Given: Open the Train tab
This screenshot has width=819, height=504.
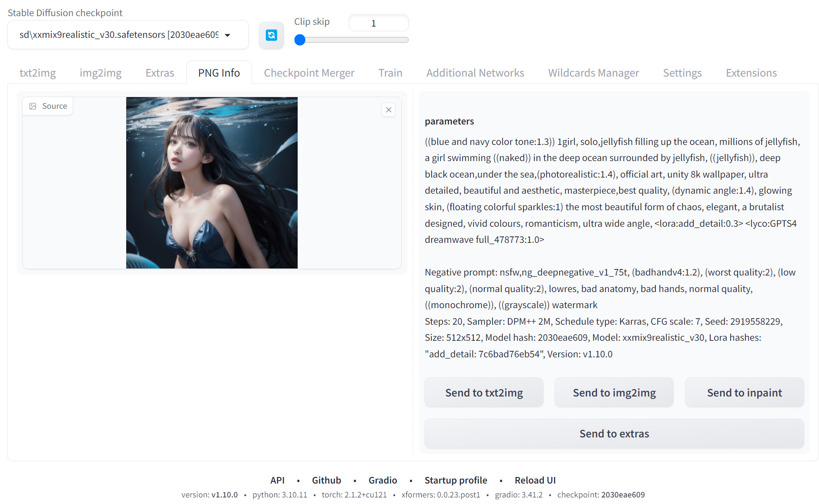Looking at the screenshot, I should (390, 73).
